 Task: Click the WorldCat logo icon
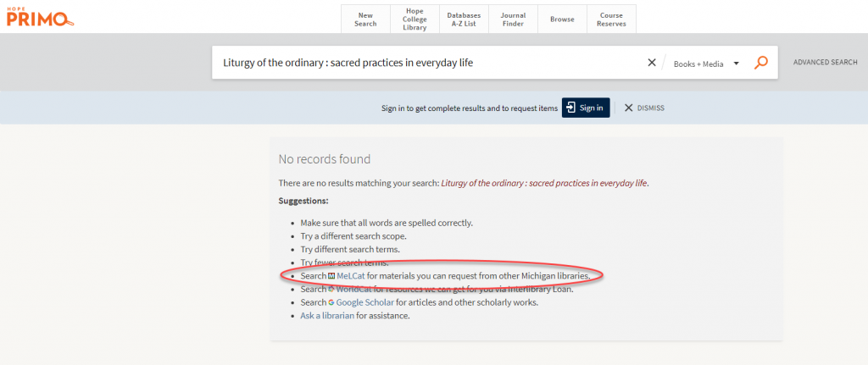331,289
